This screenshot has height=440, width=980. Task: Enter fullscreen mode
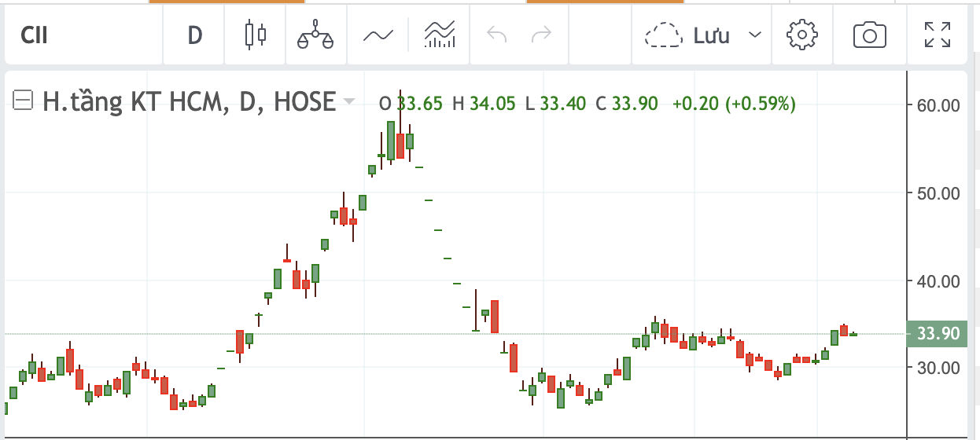[937, 35]
